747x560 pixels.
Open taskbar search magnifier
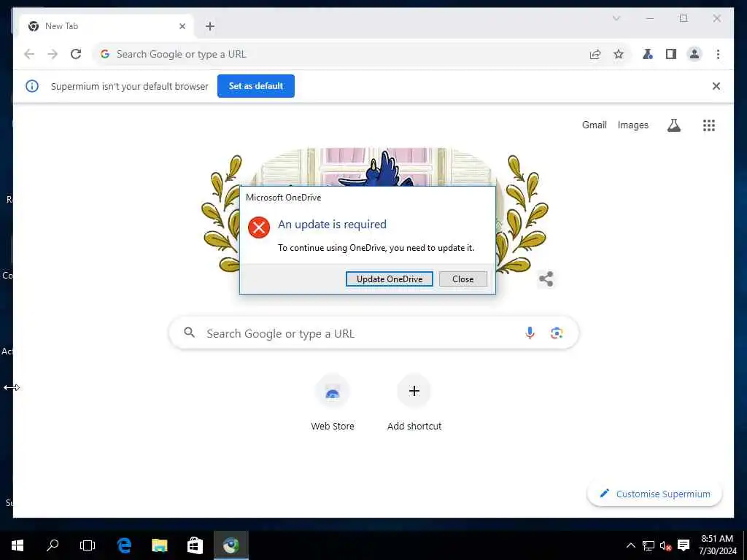[x=53, y=545]
